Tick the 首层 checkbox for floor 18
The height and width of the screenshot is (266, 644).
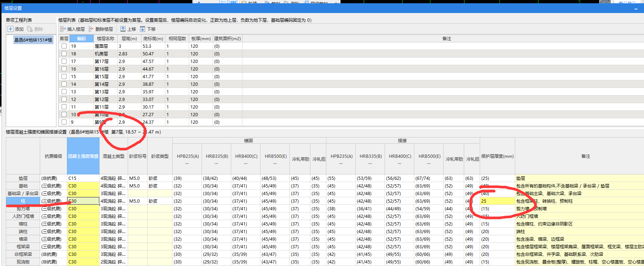[x=64, y=54]
